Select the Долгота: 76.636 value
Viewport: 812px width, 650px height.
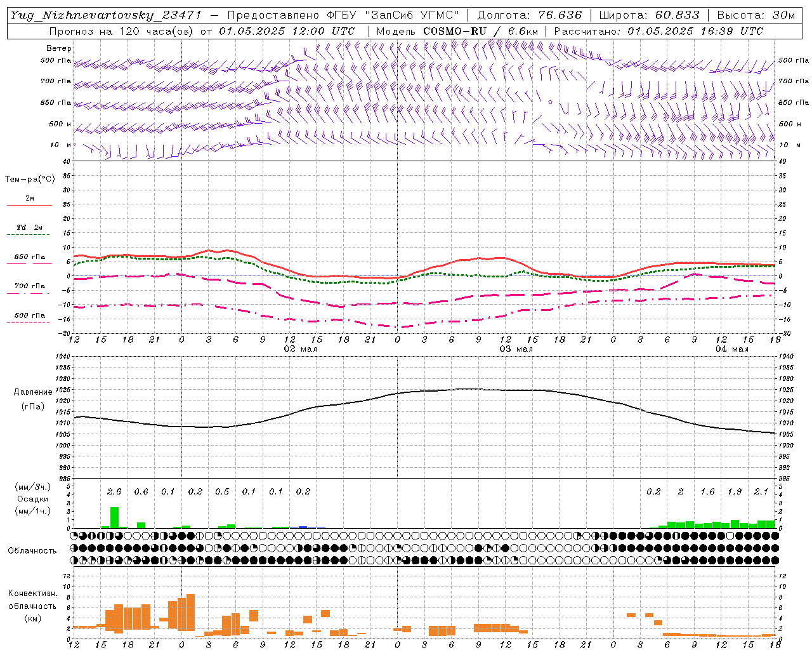[x=529, y=15]
